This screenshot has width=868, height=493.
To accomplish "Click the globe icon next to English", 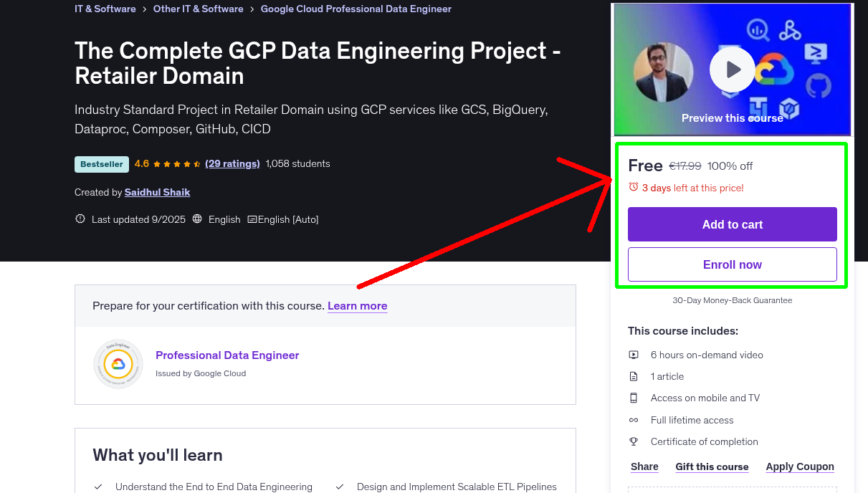I will pyautogui.click(x=197, y=219).
